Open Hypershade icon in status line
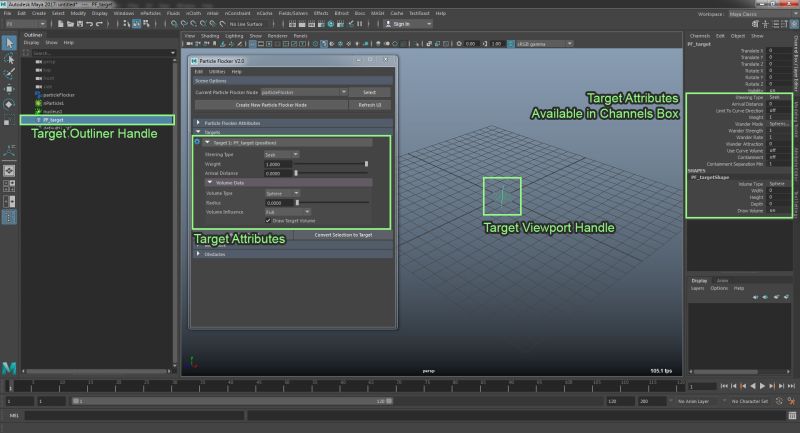Screen dimensions: 800x433 pyautogui.click(x=331, y=24)
